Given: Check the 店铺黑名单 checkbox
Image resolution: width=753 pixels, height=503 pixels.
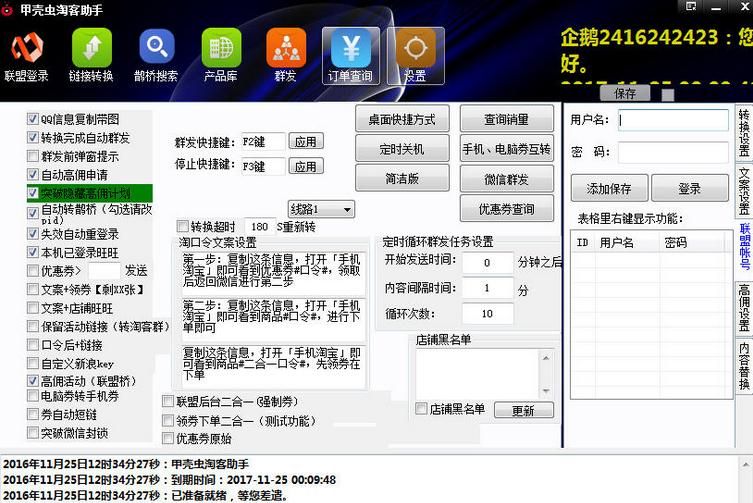Looking at the screenshot, I should coord(421,409).
